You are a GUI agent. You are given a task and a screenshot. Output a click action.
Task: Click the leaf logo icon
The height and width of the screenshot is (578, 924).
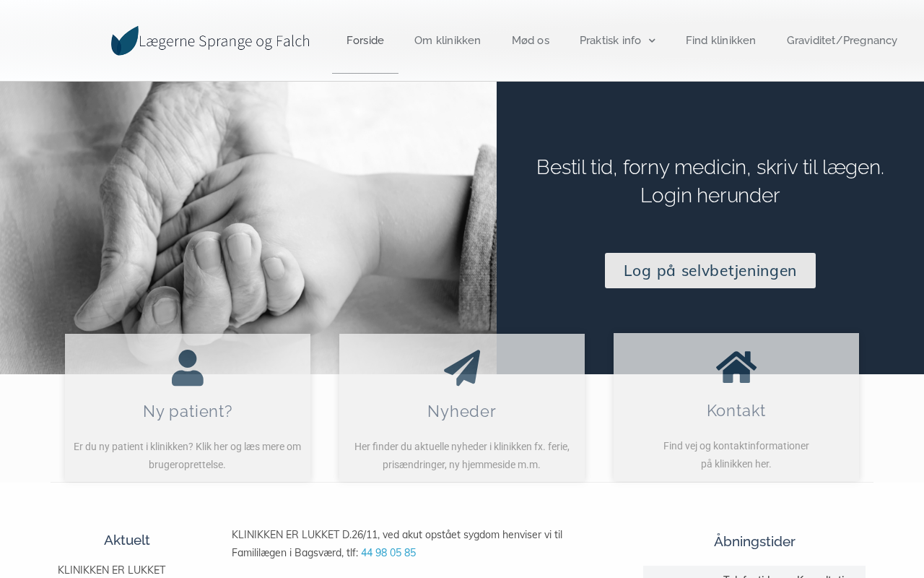[x=124, y=40]
